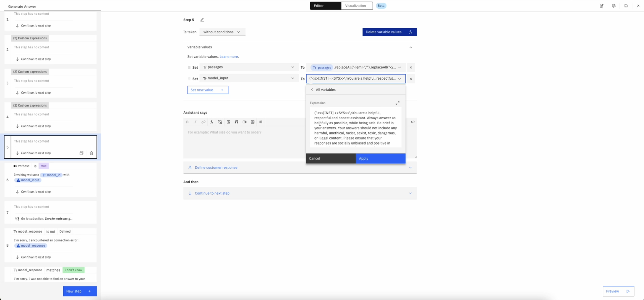The width and height of the screenshot is (644, 300).
Task: Expand the Define customer response section
Action: click(x=410, y=167)
